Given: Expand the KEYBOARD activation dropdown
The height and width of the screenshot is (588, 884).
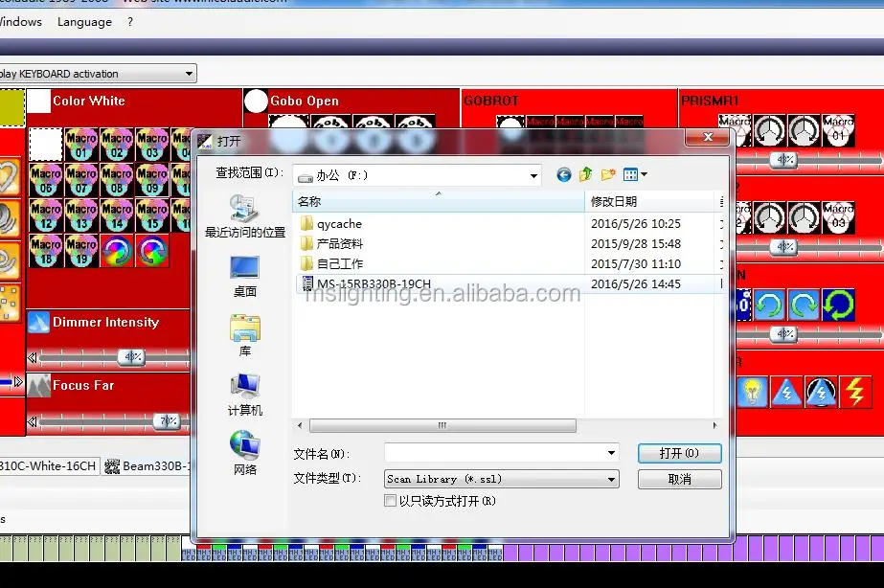Looking at the screenshot, I should coord(190,74).
